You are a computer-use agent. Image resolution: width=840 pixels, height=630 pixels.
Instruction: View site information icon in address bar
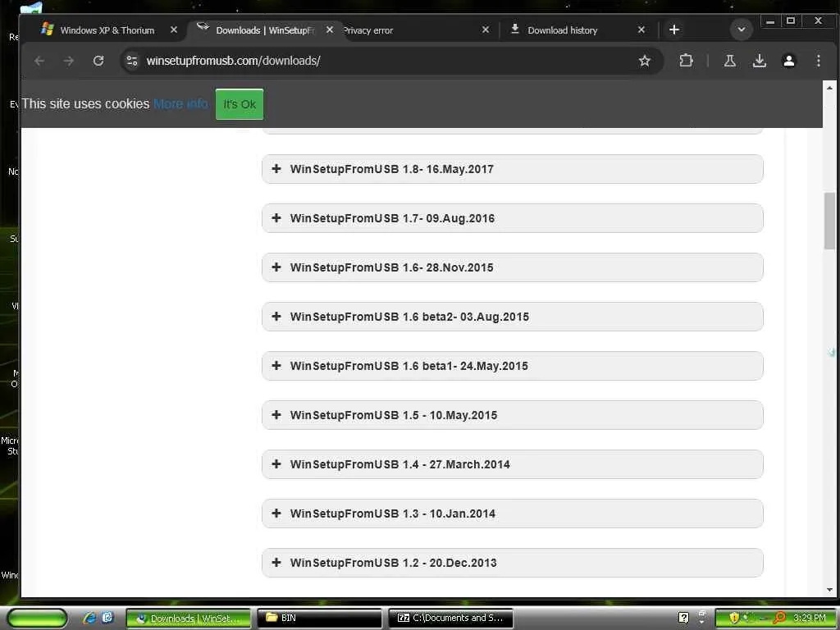coord(132,61)
